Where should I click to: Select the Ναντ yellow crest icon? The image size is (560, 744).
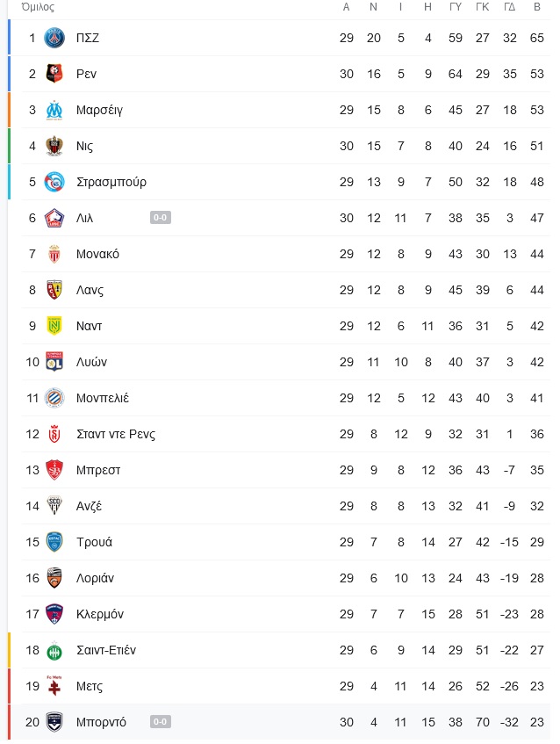click(54, 326)
